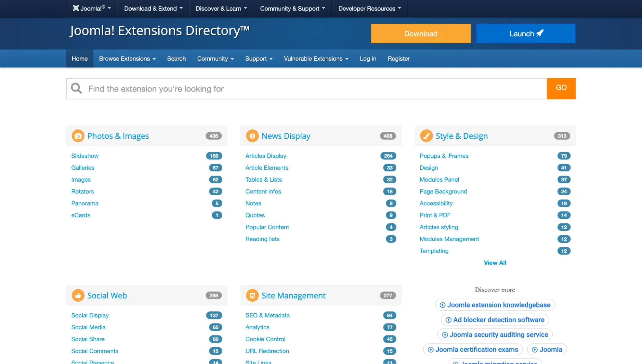Viewport: 642px width, 364px height.
Task: Expand the Browse Extensions dropdown
Action: pyautogui.click(x=127, y=58)
